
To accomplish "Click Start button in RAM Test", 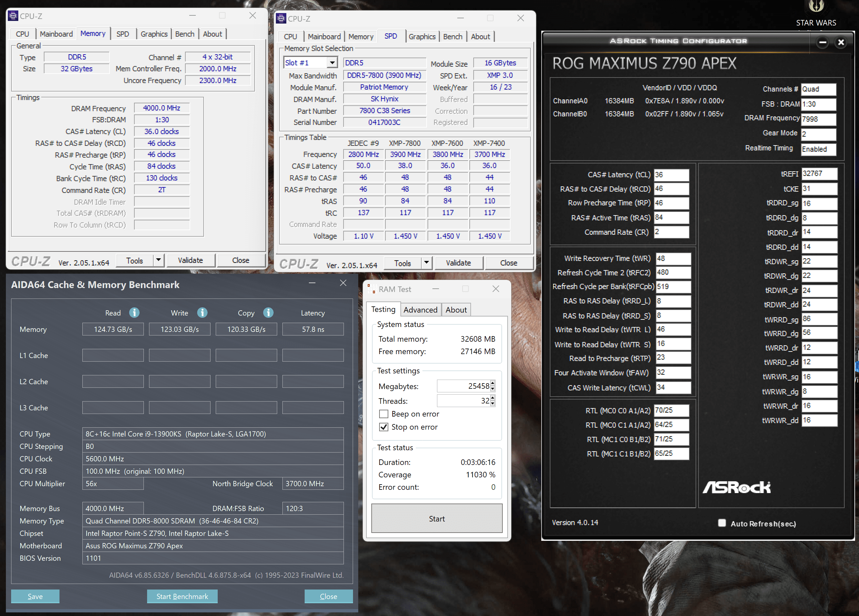I will (437, 518).
